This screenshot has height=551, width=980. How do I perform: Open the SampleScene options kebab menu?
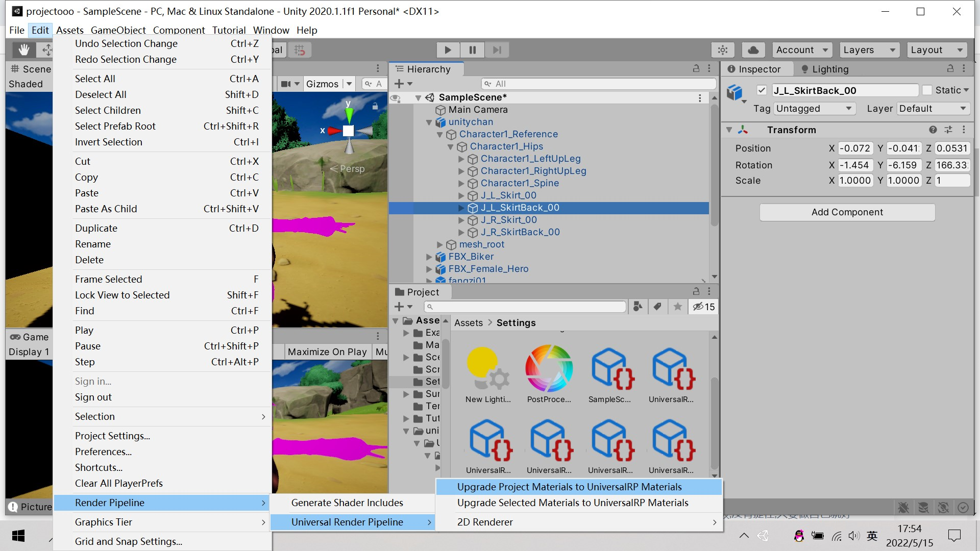[x=700, y=97]
